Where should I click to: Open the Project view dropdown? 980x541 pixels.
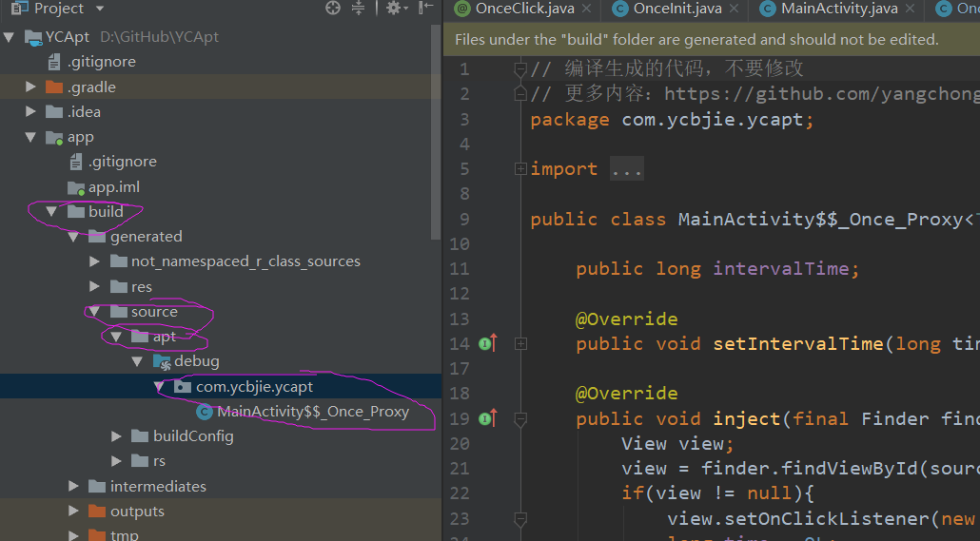coord(99,9)
